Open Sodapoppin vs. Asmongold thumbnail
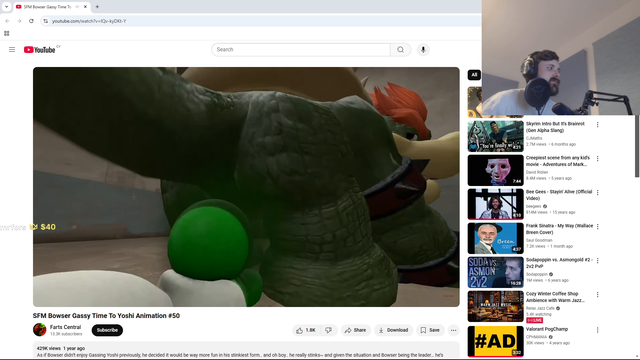This screenshot has height=360, width=640. point(496,272)
